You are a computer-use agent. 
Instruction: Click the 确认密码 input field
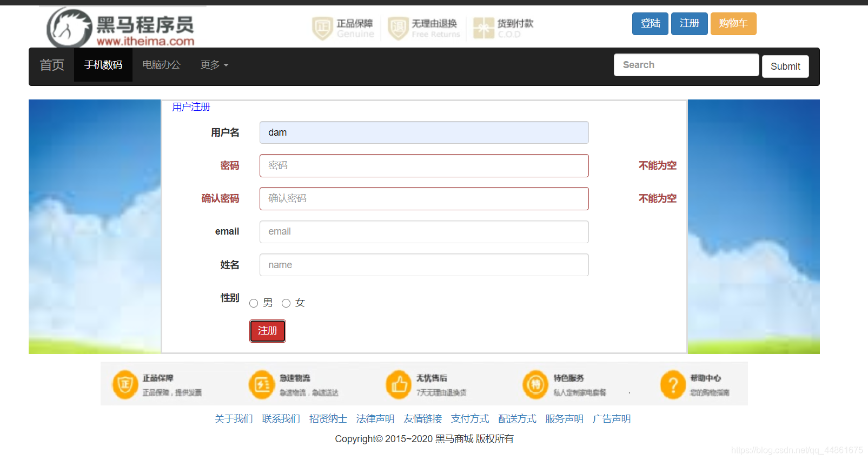pos(424,198)
